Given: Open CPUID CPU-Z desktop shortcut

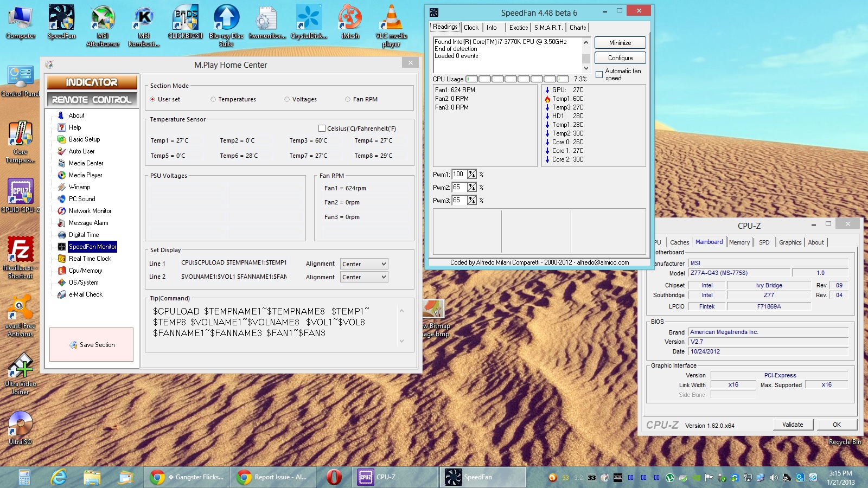Looking at the screenshot, I should pyautogui.click(x=20, y=196).
